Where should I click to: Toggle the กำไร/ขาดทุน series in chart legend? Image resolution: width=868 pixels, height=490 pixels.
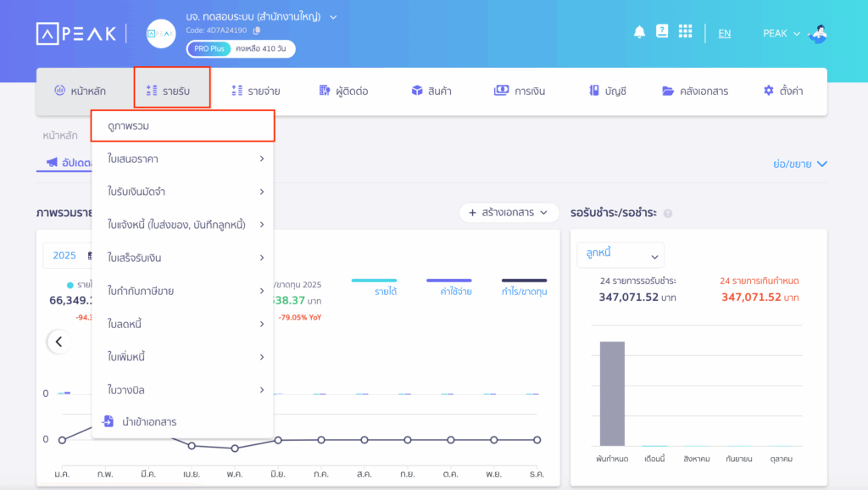[524, 287]
